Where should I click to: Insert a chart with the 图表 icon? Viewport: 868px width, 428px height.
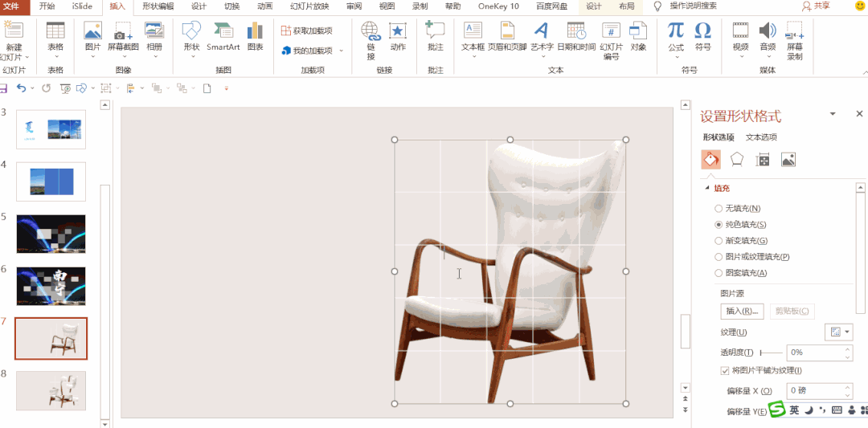255,36
